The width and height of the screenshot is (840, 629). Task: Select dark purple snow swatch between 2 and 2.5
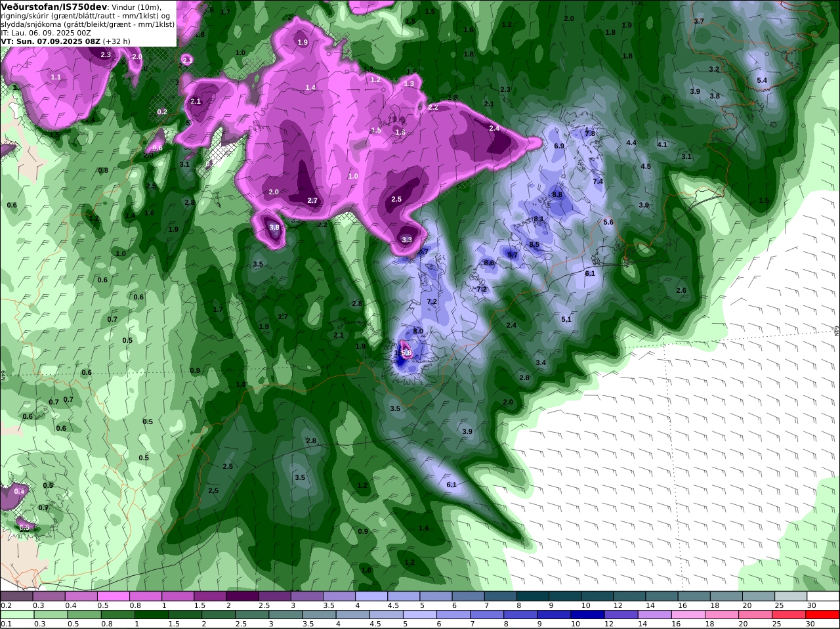point(242,596)
